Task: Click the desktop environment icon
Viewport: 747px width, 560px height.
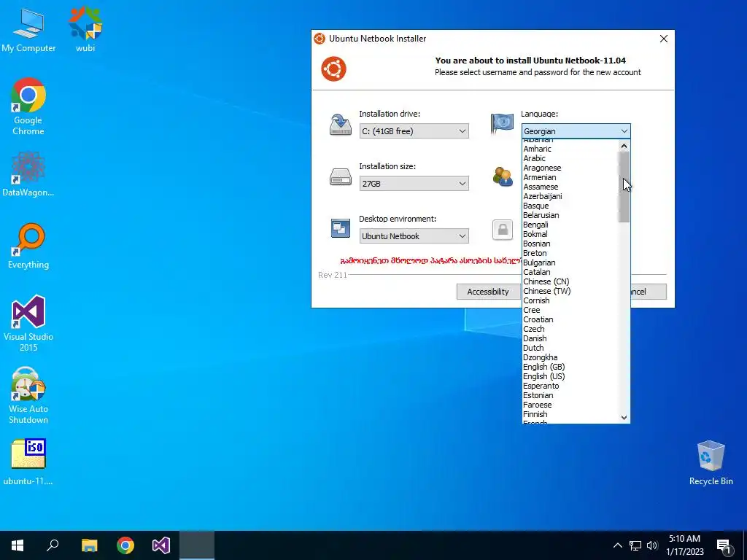Action: point(340,228)
